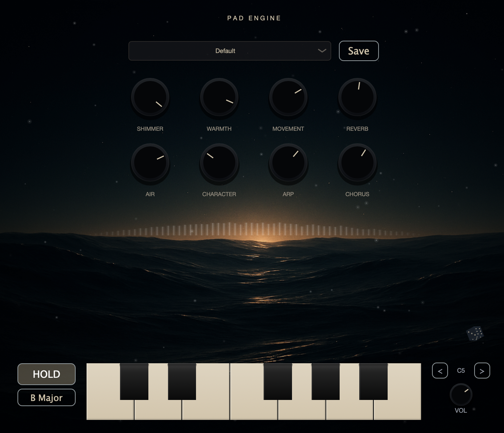Viewport: 504px width, 433px height.
Task: Click the preset list chevron arrow
Action: click(x=321, y=51)
